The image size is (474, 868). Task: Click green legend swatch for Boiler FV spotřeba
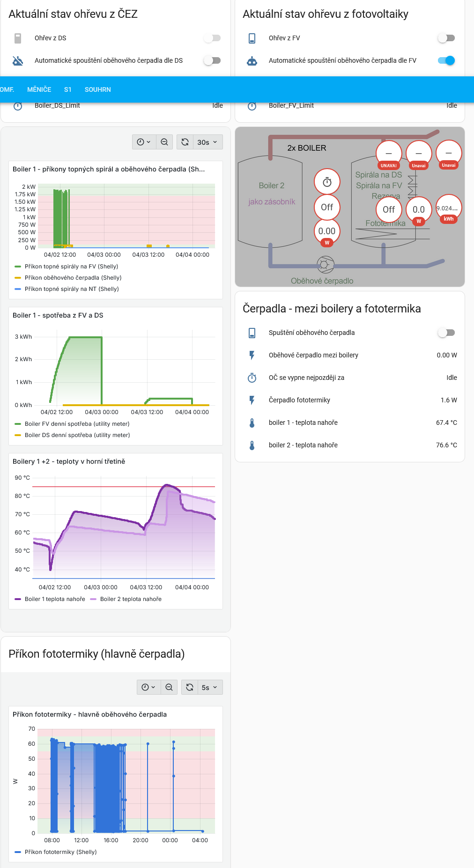18,424
